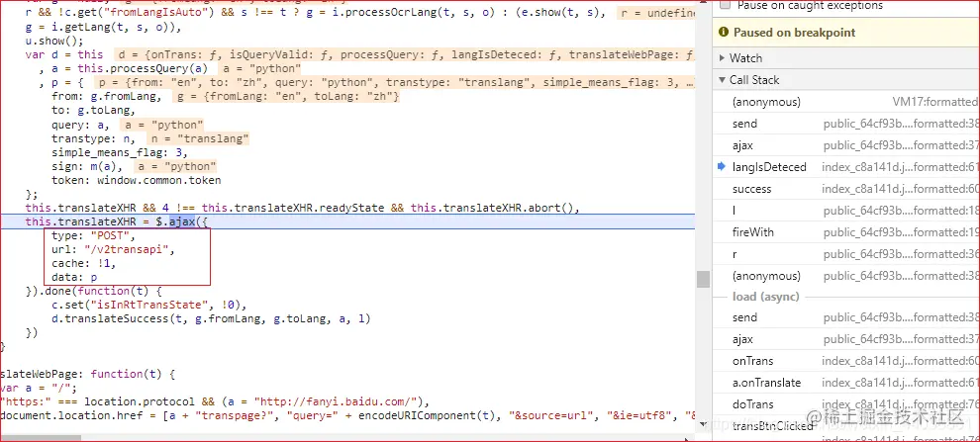
Task: Click the u.show(); line
Action: click(x=53, y=41)
